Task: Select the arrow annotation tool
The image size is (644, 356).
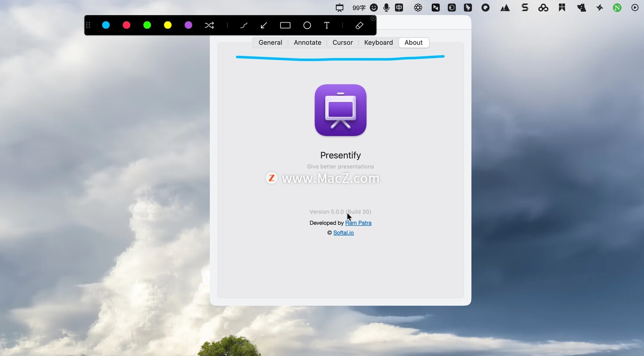Action: click(264, 25)
